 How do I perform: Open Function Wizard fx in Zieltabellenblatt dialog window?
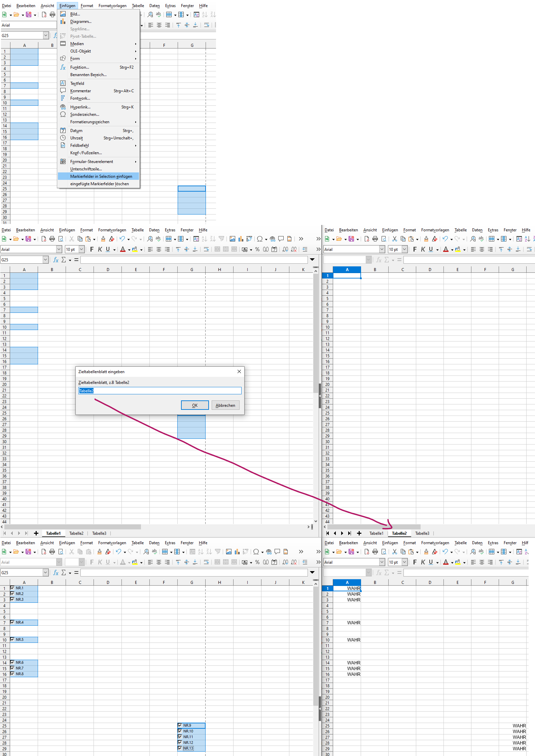click(x=56, y=260)
